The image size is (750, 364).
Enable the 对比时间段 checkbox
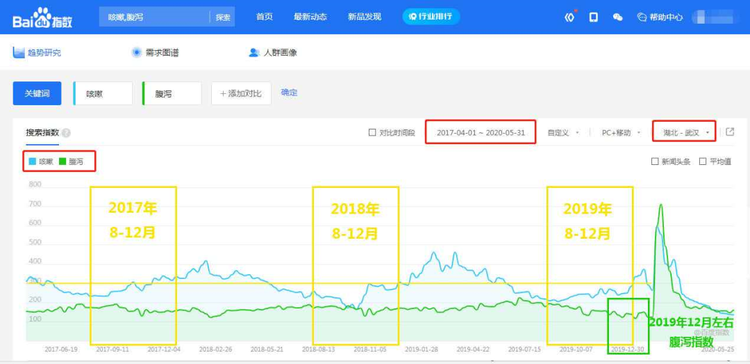[372, 132]
